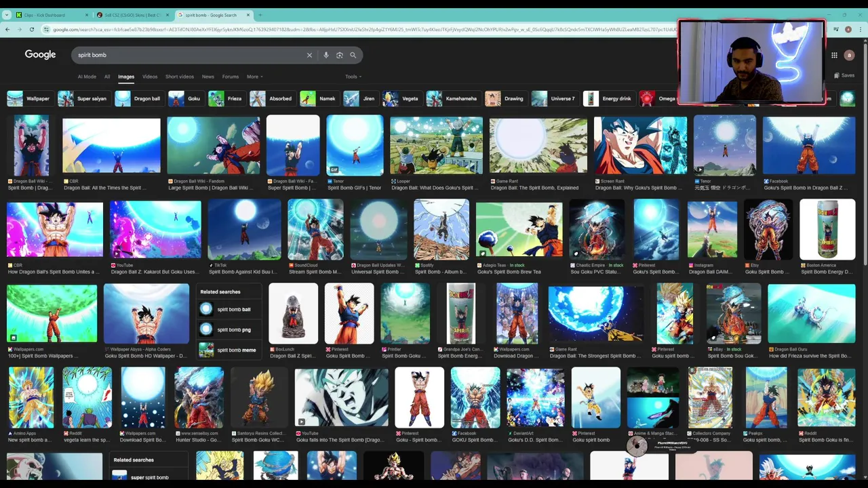Start voice search with microphone icon
868x488 pixels.
pos(326,55)
